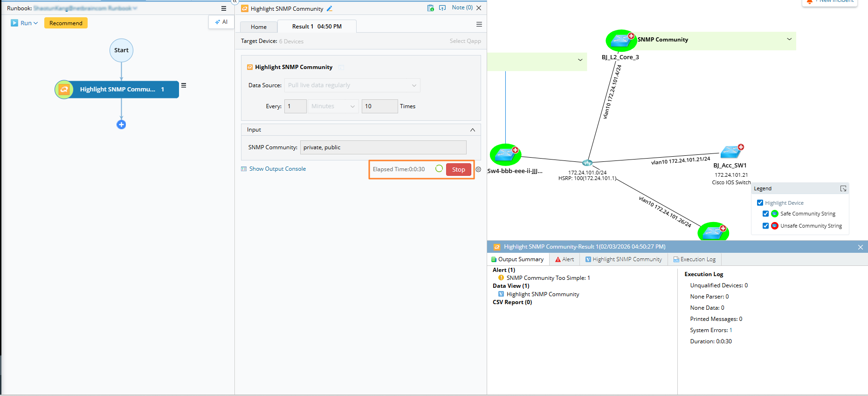Click the BJ_Acc_SW1 switch icon
Image resolution: width=868 pixels, height=396 pixels.
point(731,152)
